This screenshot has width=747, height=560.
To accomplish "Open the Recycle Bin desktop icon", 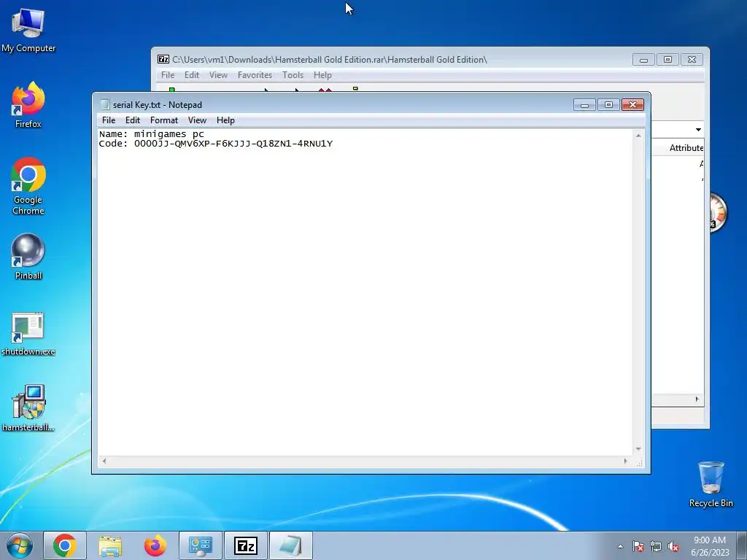I will pos(711,484).
